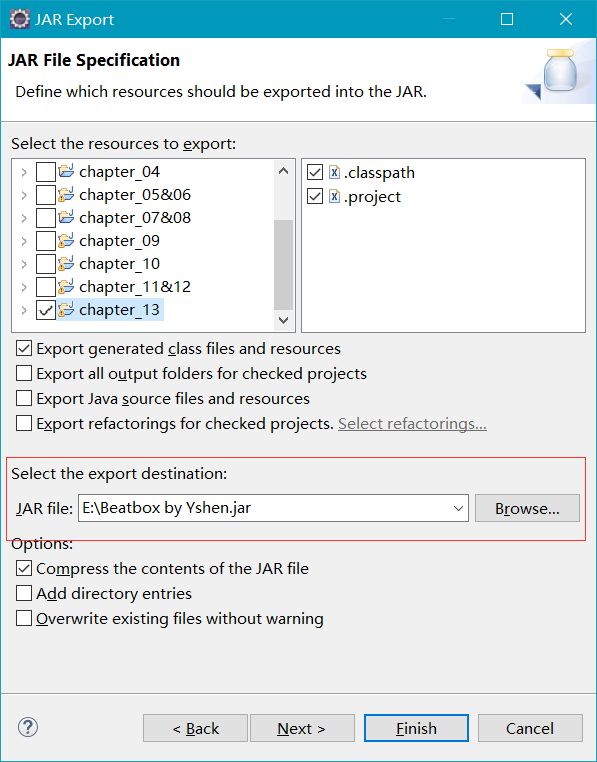
Task: Click the chapter_09 project folder icon
Action: 66,240
